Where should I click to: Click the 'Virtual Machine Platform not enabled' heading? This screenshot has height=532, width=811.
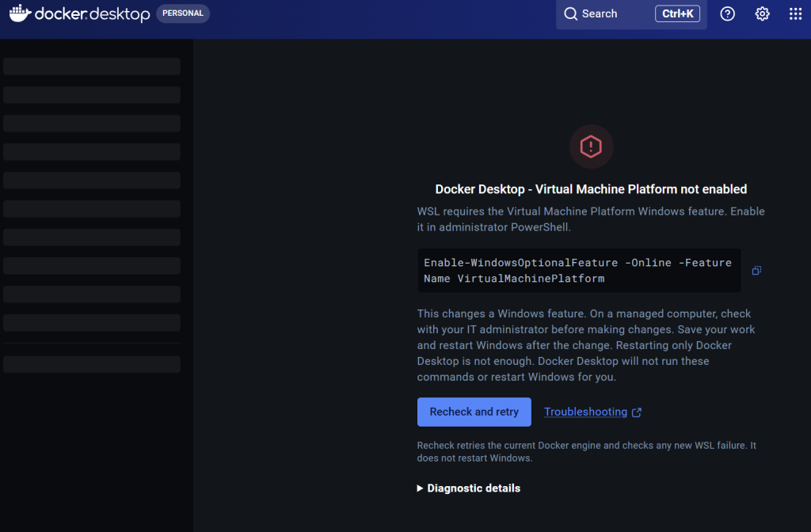(591, 189)
